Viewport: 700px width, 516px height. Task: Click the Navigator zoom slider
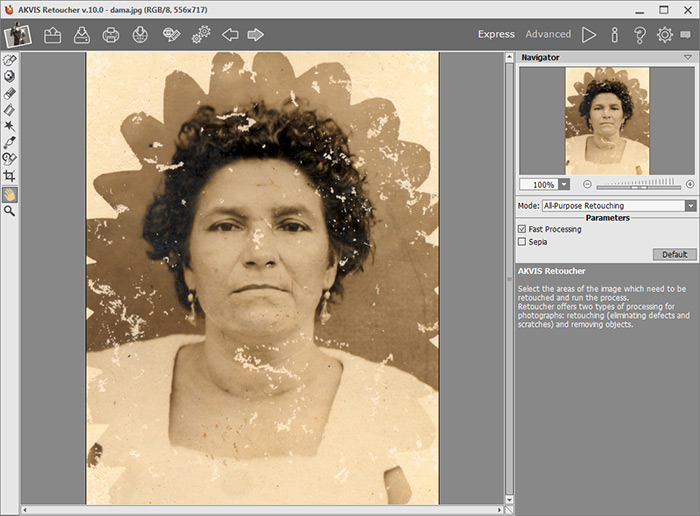point(638,185)
